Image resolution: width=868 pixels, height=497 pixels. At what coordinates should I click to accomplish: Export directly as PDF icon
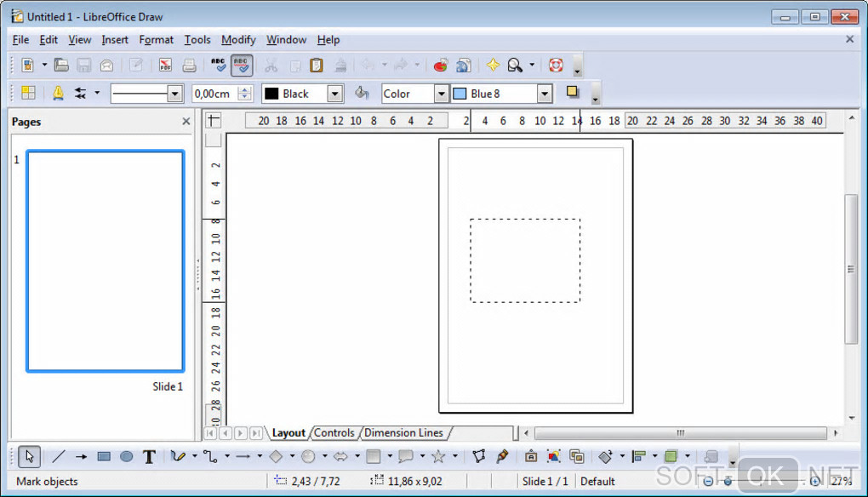[x=165, y=66]
